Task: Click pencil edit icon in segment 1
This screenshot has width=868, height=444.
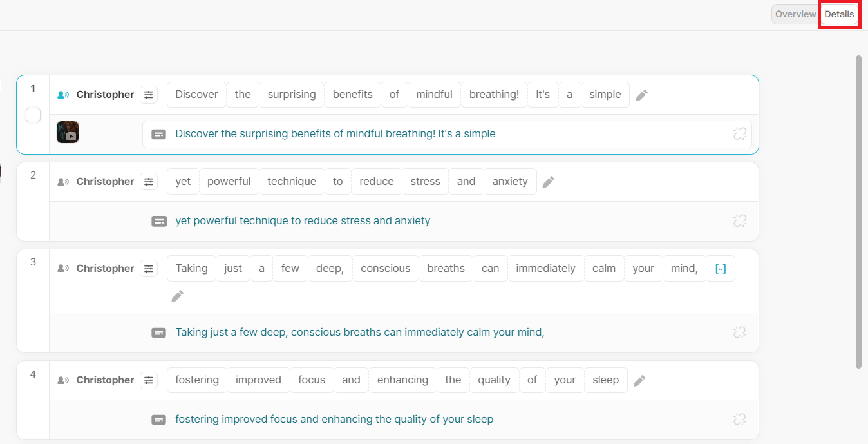Action: tap(641, 95)
